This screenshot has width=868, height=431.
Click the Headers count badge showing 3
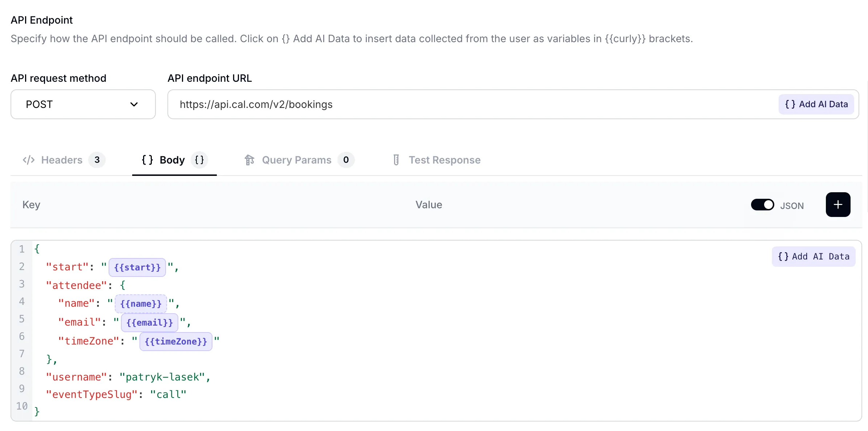pyautogui.click(x=97, y=160)
